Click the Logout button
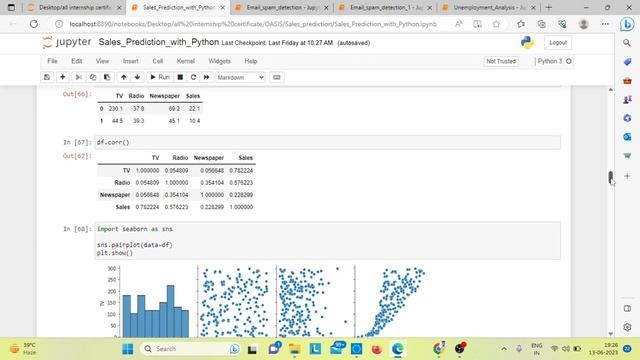This screenshot has height=360, width=640. tap(558, 42)
